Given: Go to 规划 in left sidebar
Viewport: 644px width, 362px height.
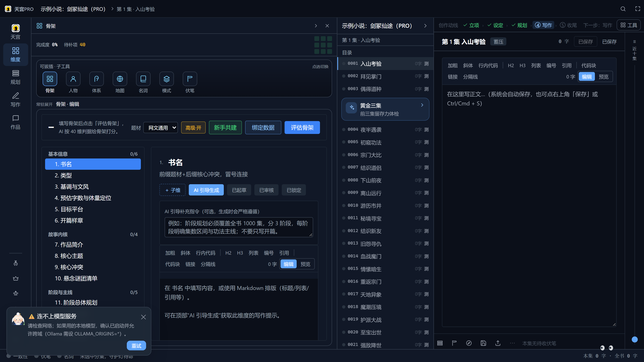Looking at the screenshot, I should (15, 77).
